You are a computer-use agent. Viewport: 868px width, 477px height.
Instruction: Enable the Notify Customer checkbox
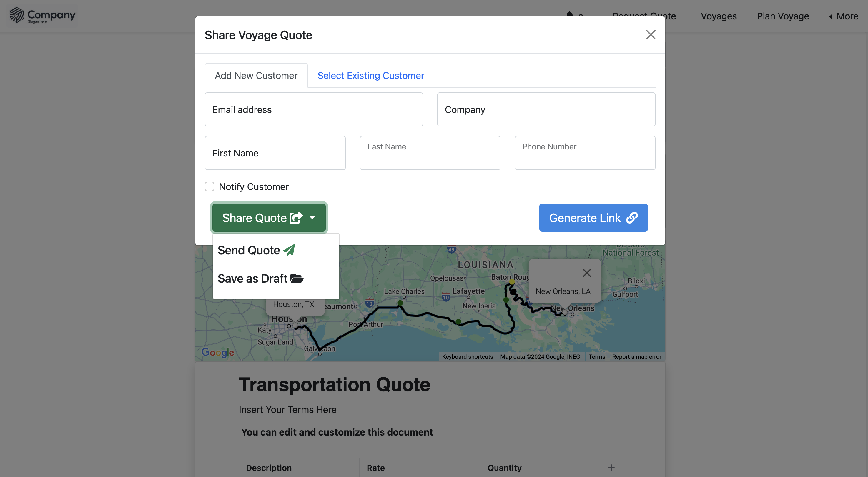point(209,187)
